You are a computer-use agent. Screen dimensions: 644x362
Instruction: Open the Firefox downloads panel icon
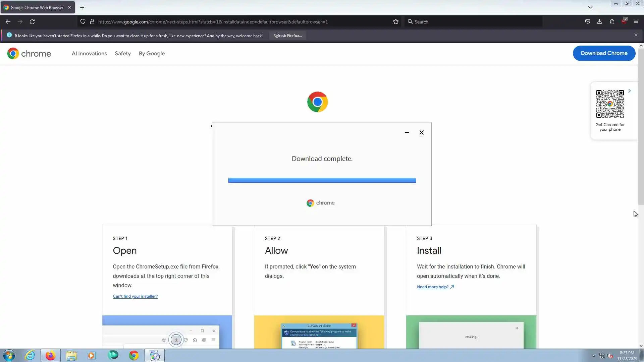[599, 22]
